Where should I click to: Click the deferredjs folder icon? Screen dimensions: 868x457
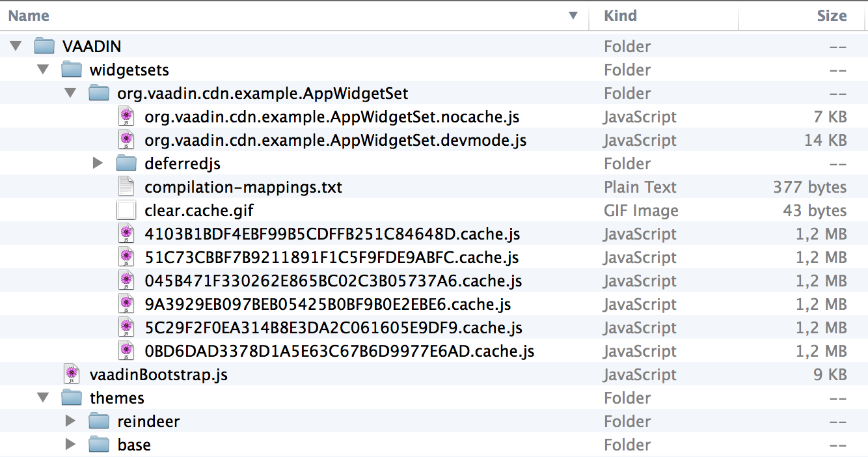click(126, 163)
